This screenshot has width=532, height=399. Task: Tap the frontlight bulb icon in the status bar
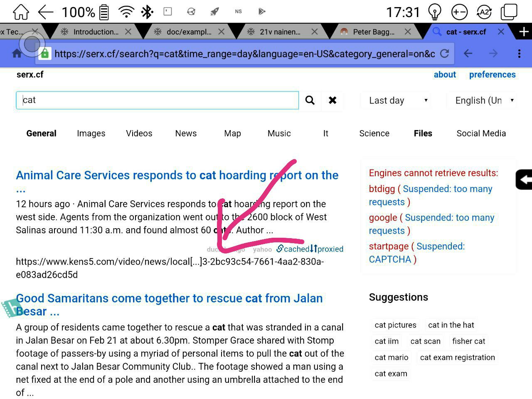pyautogui.click(x=435, y=12)
